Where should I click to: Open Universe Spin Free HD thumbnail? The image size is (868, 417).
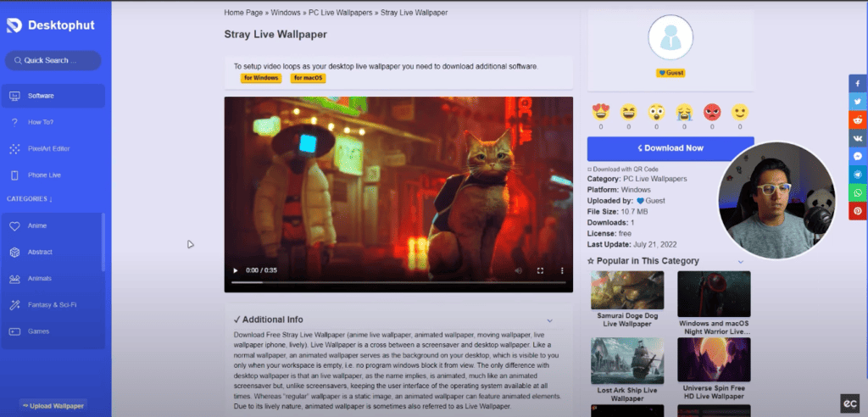coord(714,359)
